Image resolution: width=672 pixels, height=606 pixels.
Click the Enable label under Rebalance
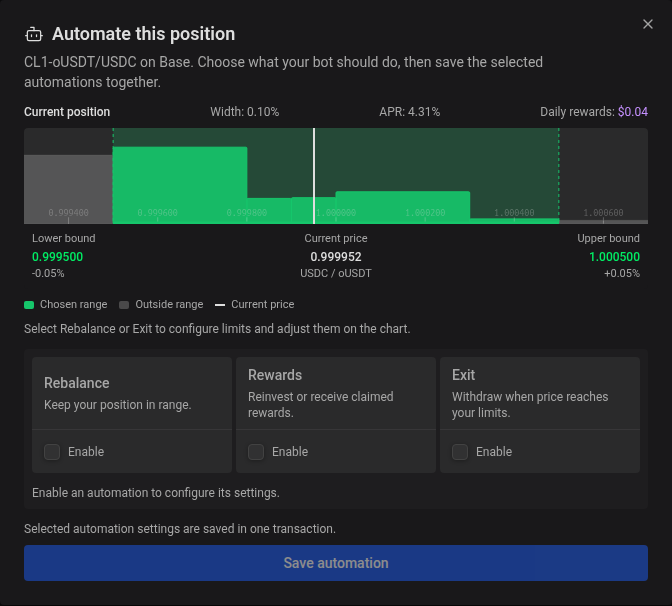point(86,452)
